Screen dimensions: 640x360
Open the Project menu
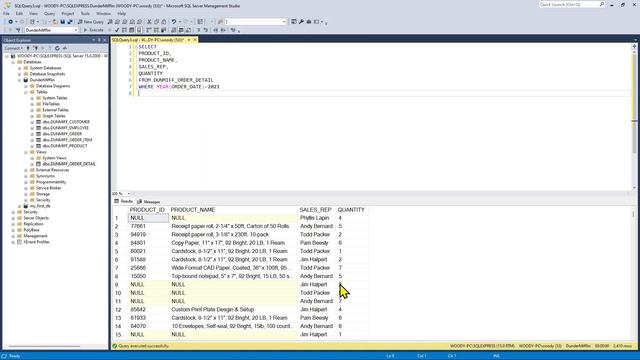(68, 13)
